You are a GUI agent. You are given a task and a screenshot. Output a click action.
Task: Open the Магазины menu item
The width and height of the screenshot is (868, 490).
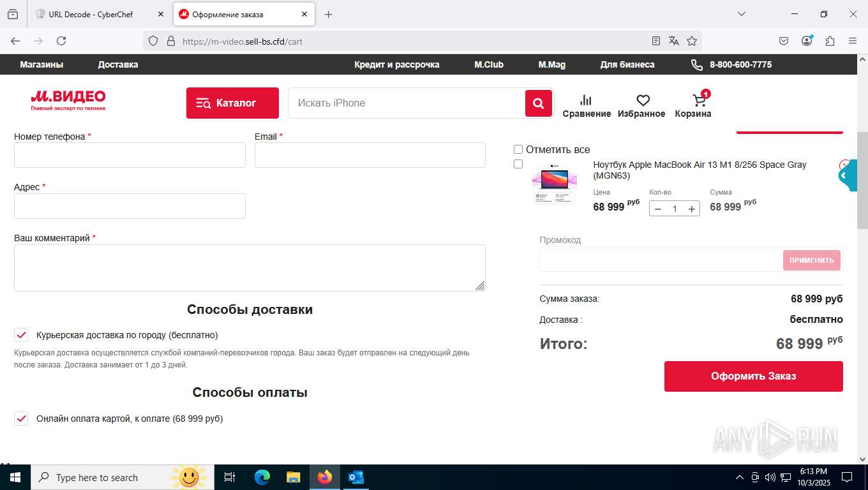point(41,64)
